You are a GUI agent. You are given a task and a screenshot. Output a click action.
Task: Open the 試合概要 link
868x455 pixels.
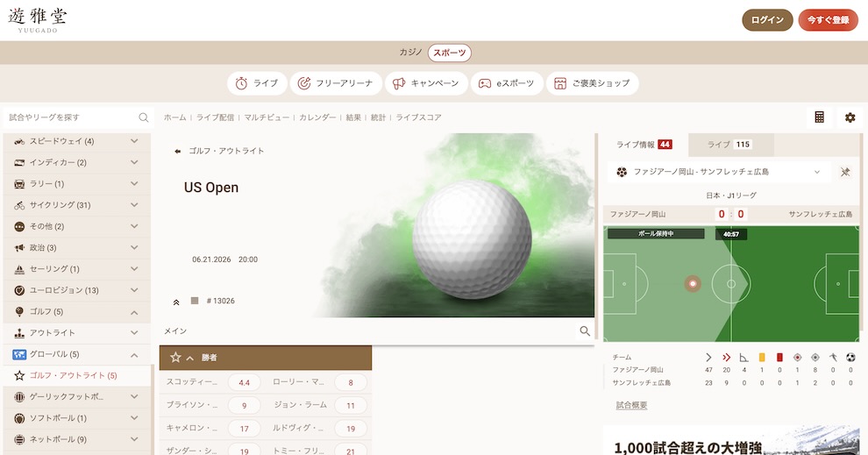[631, 405]
